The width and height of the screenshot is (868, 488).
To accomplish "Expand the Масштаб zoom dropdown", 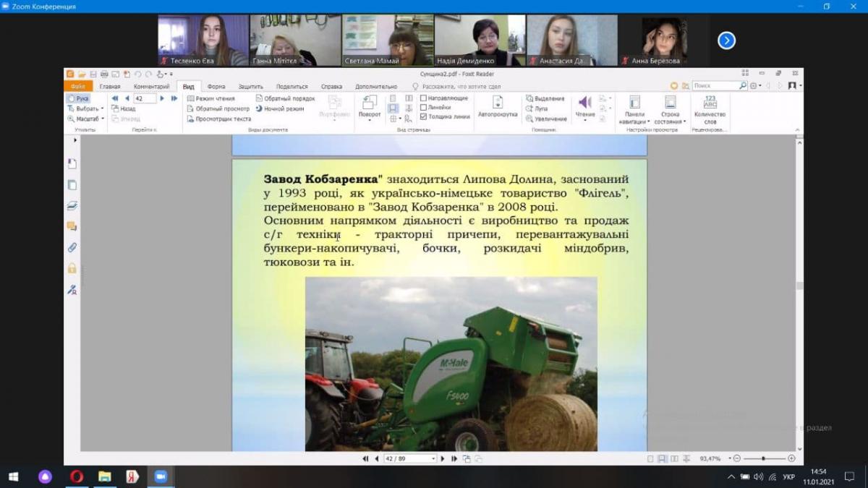I will [86, 119].
